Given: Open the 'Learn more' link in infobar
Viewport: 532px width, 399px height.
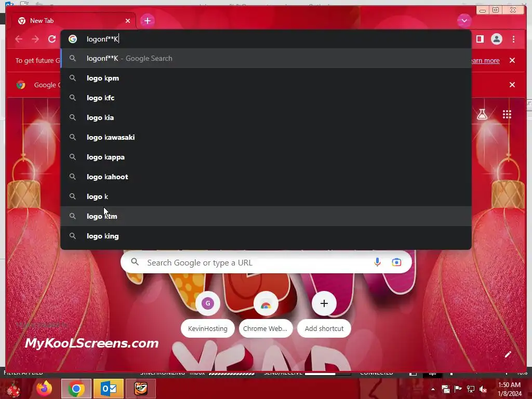Looking at the screenshot, I should click(x=486, y=60).
